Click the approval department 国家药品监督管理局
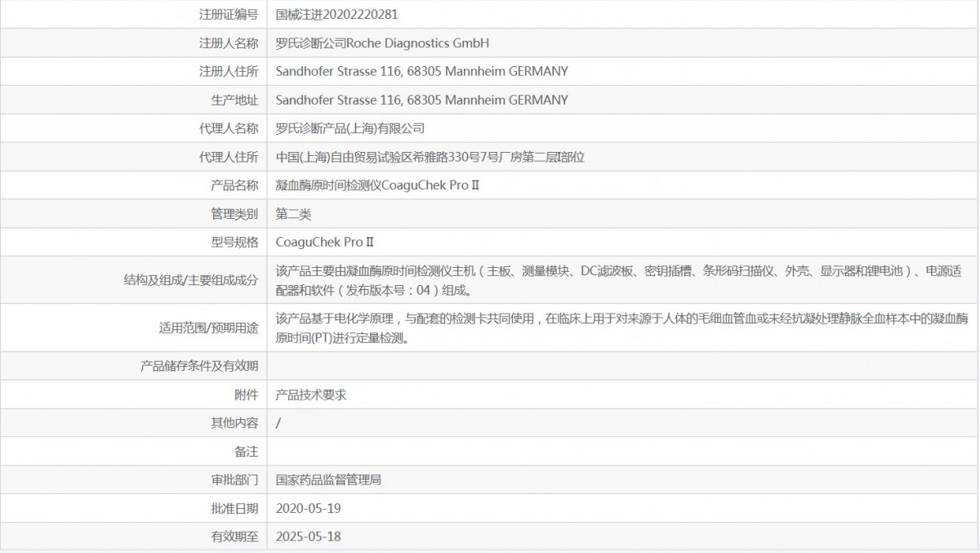This screenshot has width=980, height=553. [328, 480]
